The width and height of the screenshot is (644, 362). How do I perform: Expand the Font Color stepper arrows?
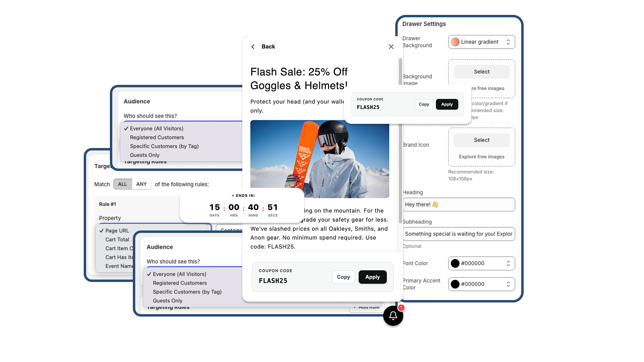[x=508, y=263]
